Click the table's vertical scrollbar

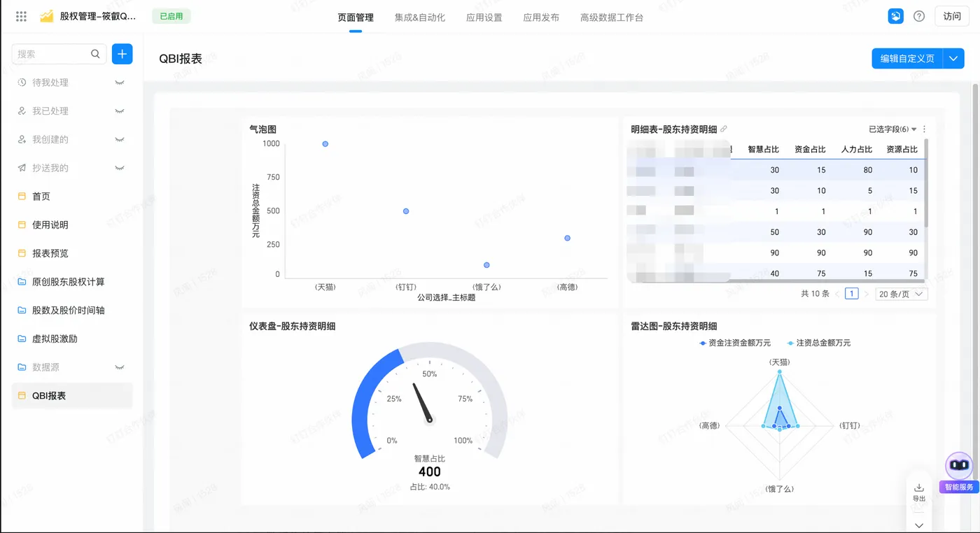926,182
